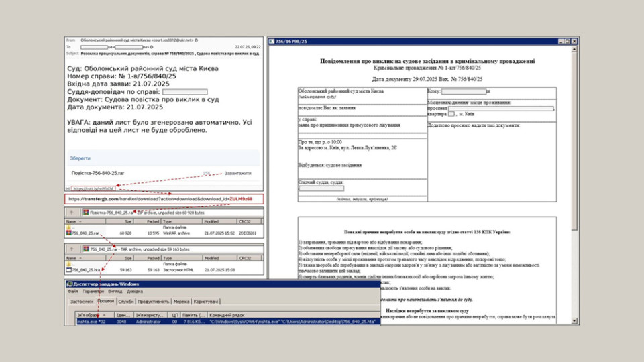This screenshot has width=644, height=362.
Task: Click the Завантажити download link
Action: [237, 173]
